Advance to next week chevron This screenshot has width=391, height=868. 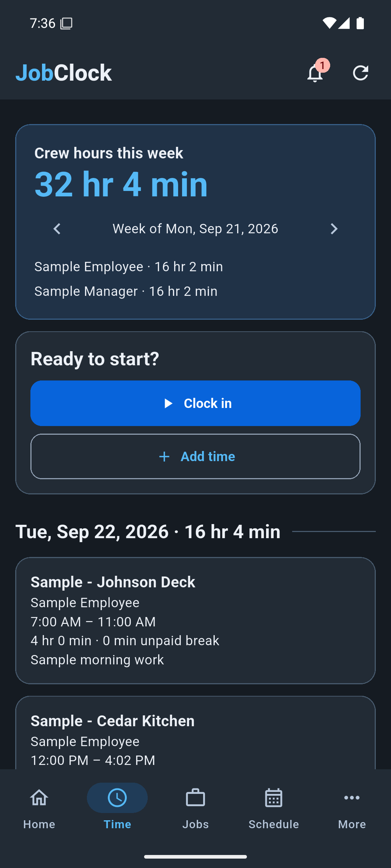pos(334,229)
